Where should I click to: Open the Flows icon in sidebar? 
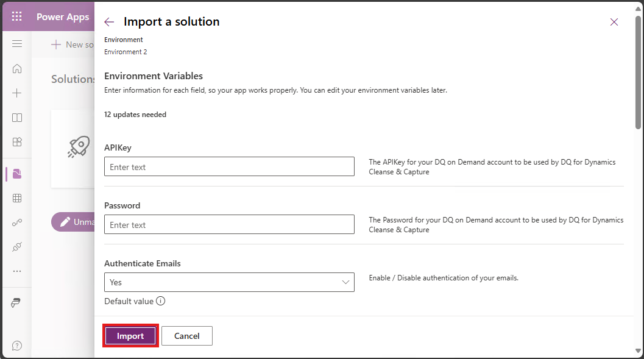pyautogui.click(x=17, y=222)
